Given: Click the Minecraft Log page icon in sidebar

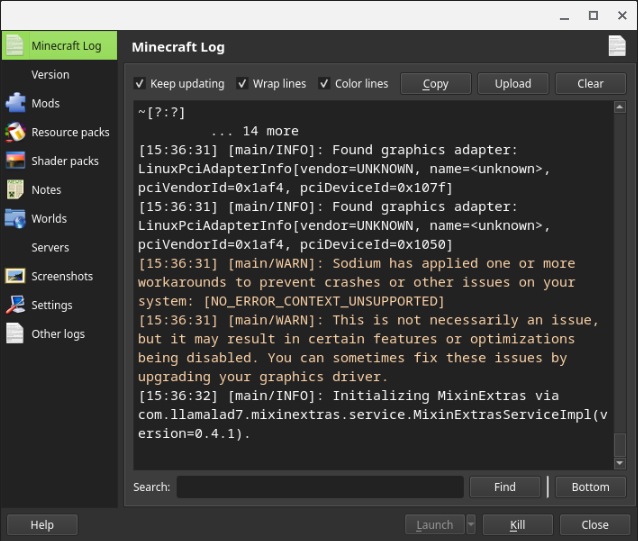Looking at the screenshot, I should [x=14, y=46].
